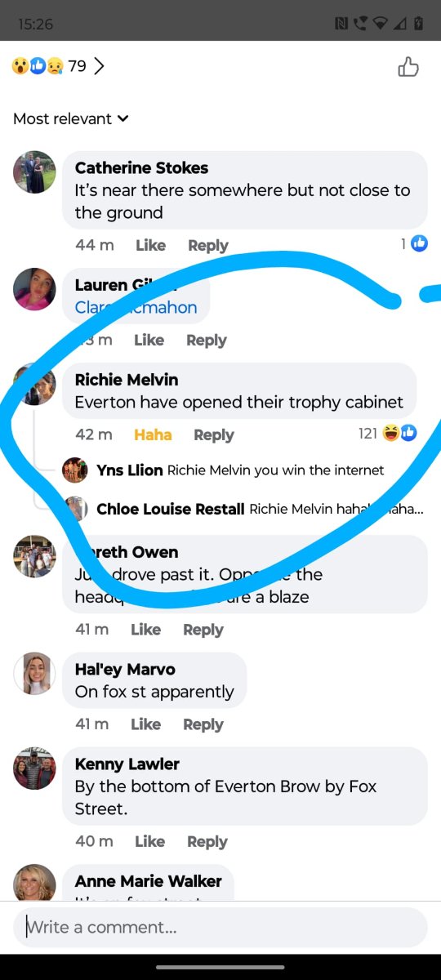The width and height of the screenshot is (441, 980).
Task: Open Chloe Louise Restall's reply avatar
Action: [76, 509]
